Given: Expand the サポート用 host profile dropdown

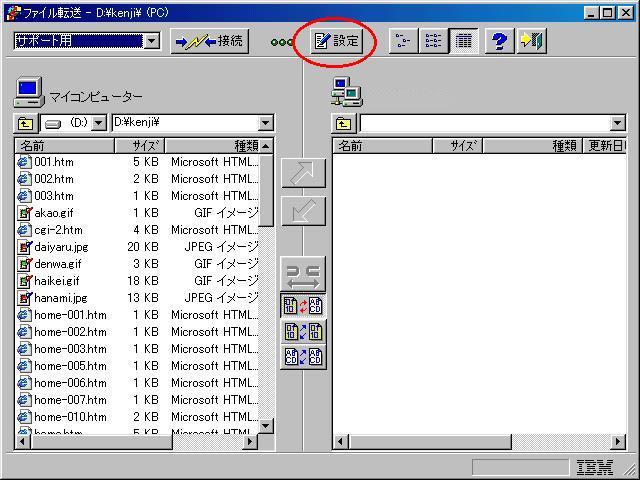Looking at the screenshot, I should [151, 41].
